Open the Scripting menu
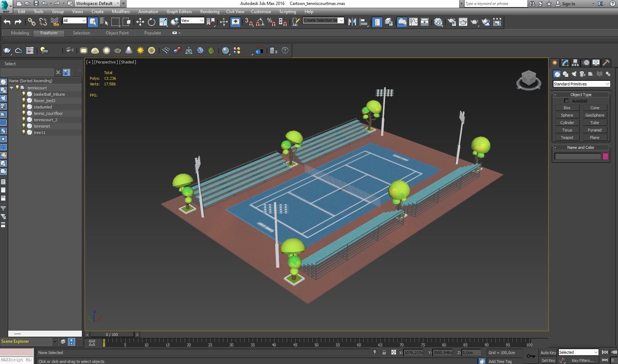The height and width of the screenshot is (364, 618). pyautogui.click(x=287, y=11)
